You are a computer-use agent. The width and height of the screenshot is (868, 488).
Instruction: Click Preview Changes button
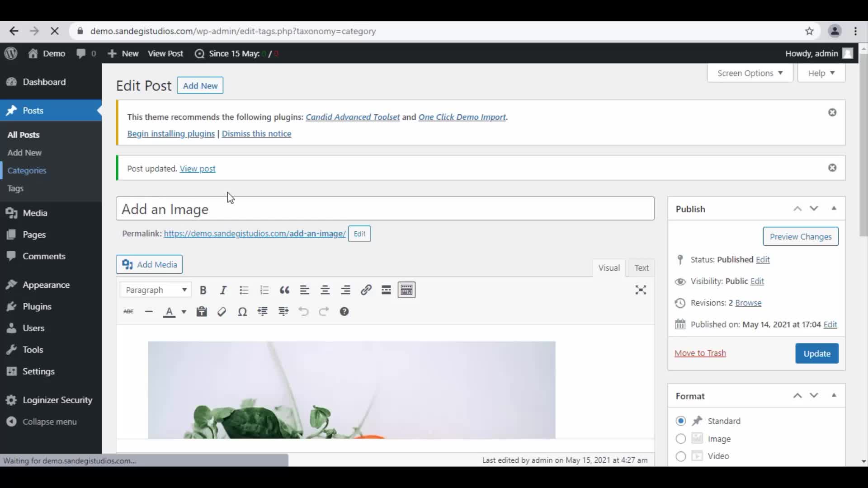pos(801,237)
